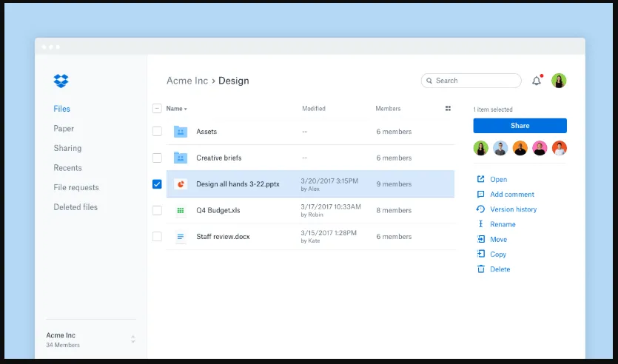Click the Copy link
This screenshot has height=364, width=618.
tap(498, 254)
